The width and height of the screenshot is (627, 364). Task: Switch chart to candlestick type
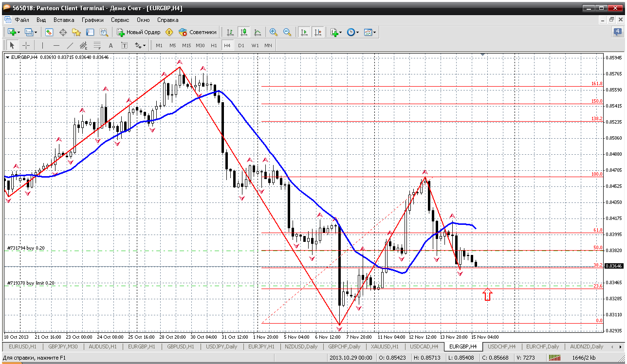(x=244, y=32)
